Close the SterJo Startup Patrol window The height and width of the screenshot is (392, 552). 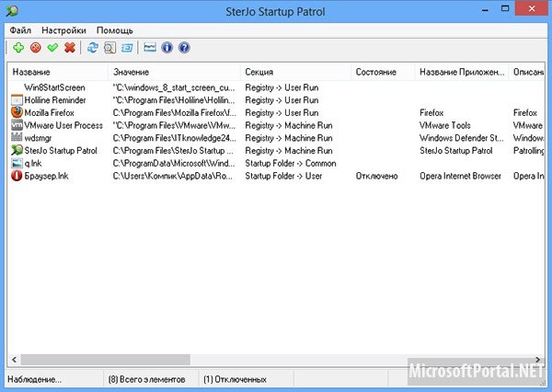[x=532, y=8]
